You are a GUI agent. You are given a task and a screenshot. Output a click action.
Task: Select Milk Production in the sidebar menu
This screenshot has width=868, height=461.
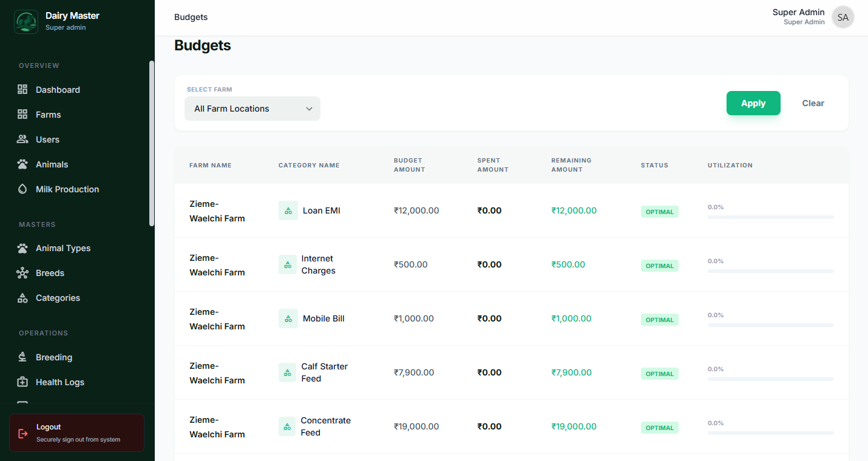(x=67, y=189)
